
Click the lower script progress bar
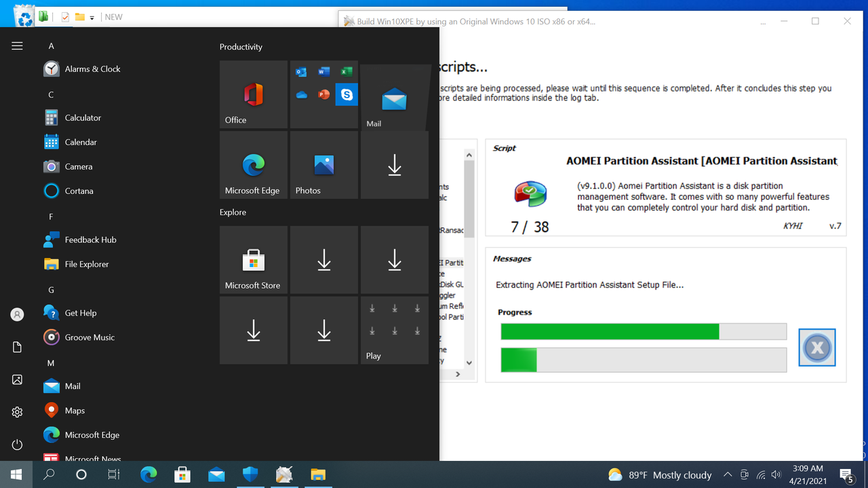tap(644, 360)
